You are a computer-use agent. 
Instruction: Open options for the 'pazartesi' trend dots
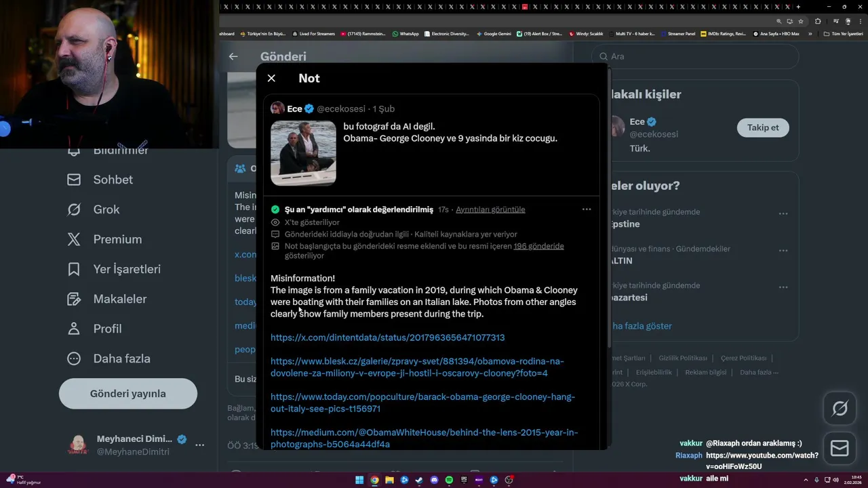click(x=783, y=287)
